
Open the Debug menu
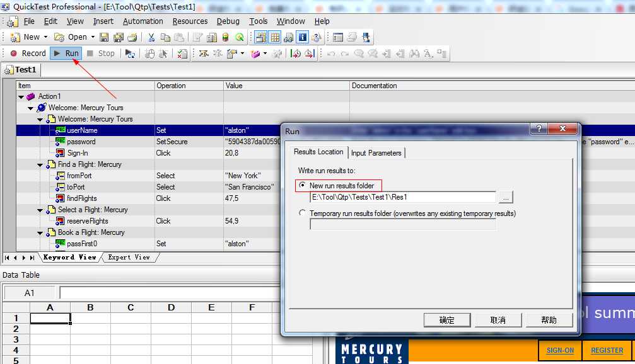pyautogui.click(x=228, y=21)
